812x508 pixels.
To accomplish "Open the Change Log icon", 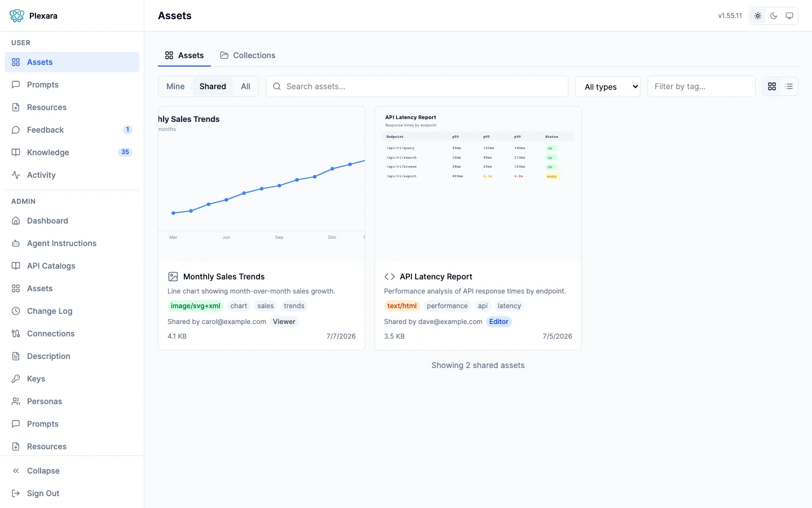I will point(16,311).
